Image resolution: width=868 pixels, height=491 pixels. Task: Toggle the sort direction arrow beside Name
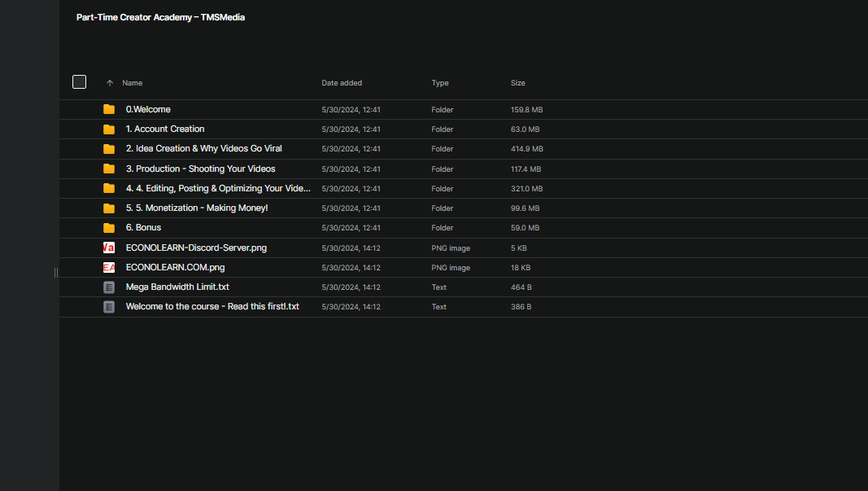coord(110,83)
